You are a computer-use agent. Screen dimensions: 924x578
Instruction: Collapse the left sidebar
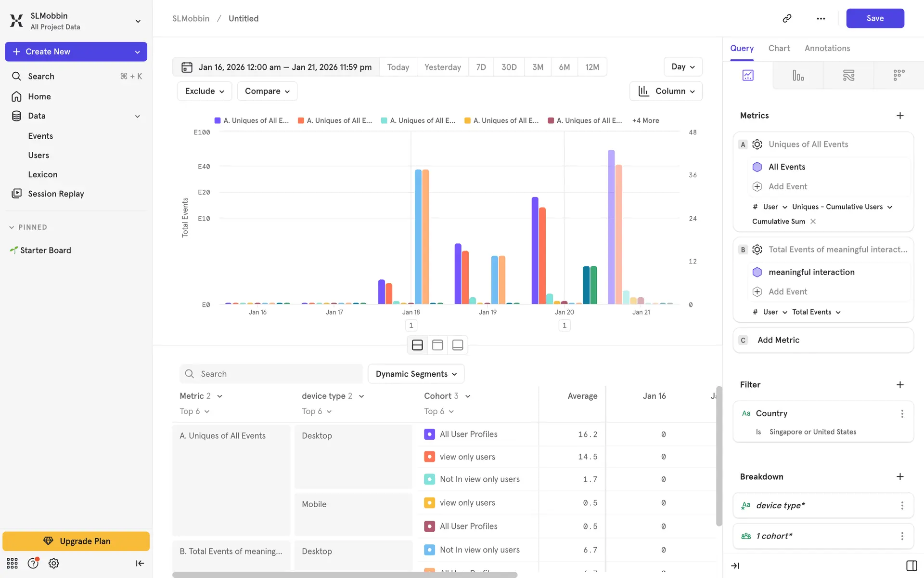point(140,563)
